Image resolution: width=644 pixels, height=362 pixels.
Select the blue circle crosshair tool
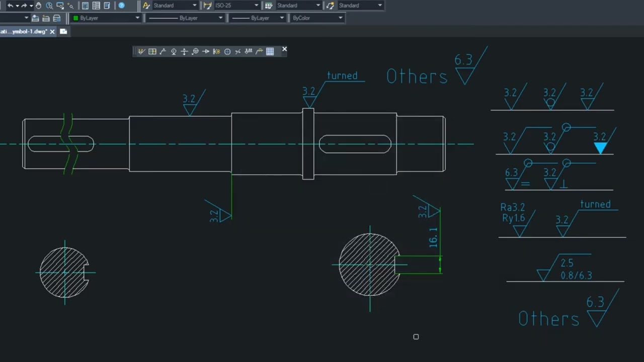tap(227, 51)
